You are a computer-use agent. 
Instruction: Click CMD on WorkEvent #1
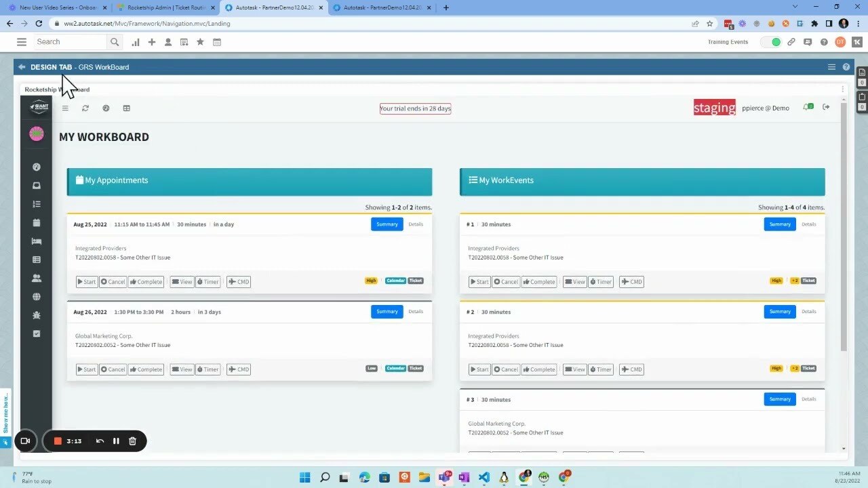[x=631, y=282]
